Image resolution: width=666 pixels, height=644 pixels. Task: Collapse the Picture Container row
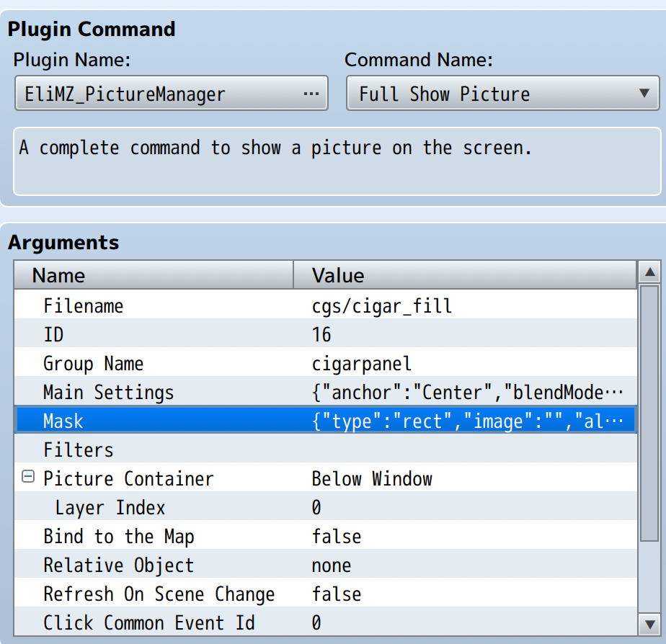(28, 477)
